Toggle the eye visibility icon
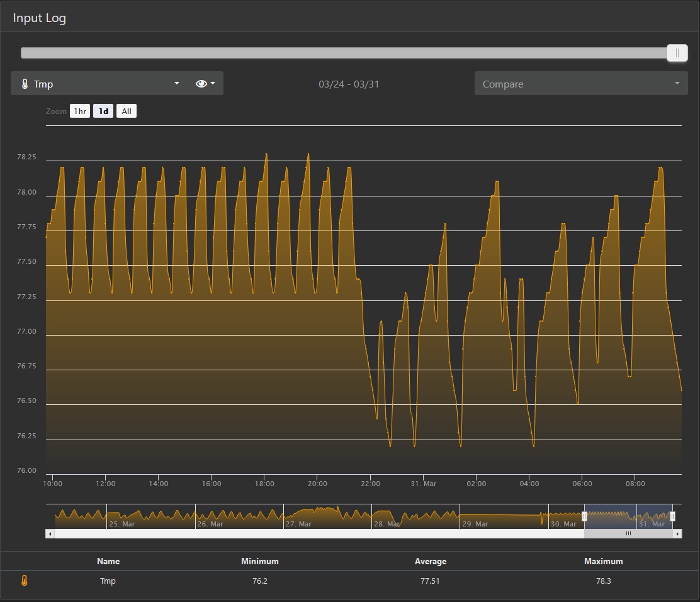 pyautogui.click(x=201, y=84)
